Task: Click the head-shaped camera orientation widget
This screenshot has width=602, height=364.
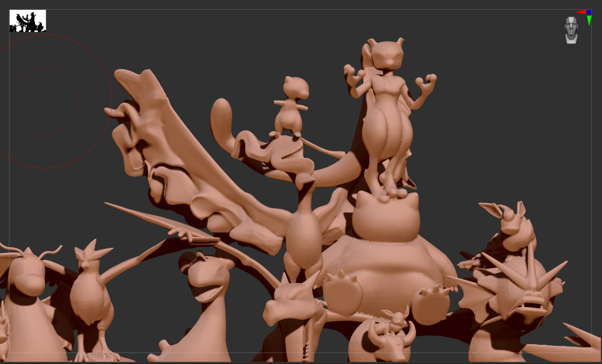Action: (571, 30)
